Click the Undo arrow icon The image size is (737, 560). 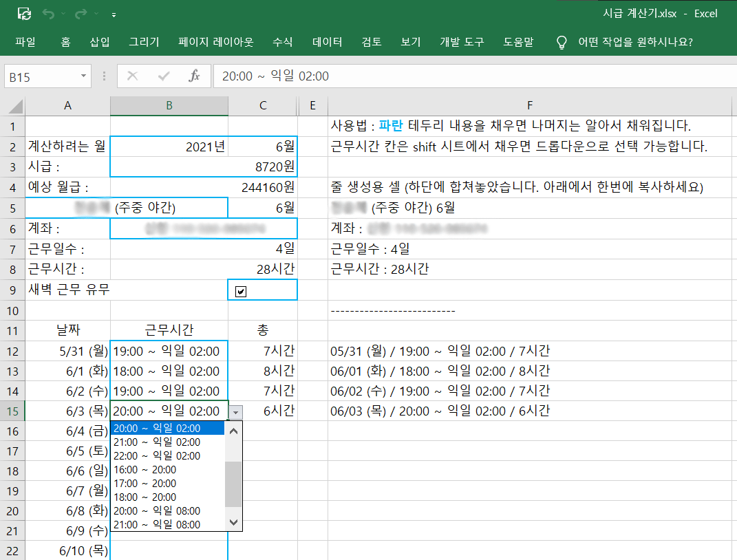(x=48, y=14)
